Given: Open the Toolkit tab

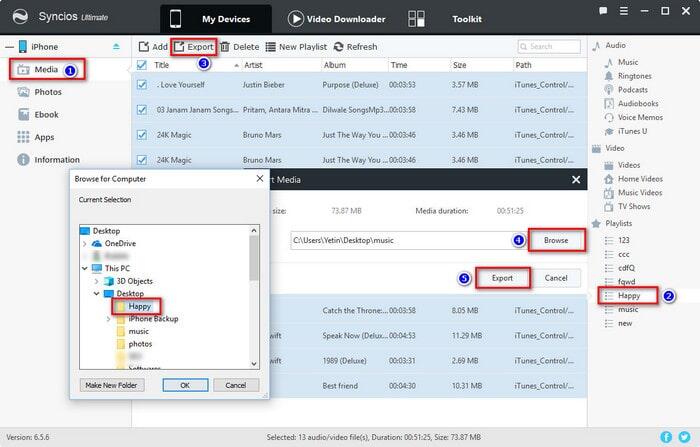Looking at the screenshot, I should click(x=467, y=19).
